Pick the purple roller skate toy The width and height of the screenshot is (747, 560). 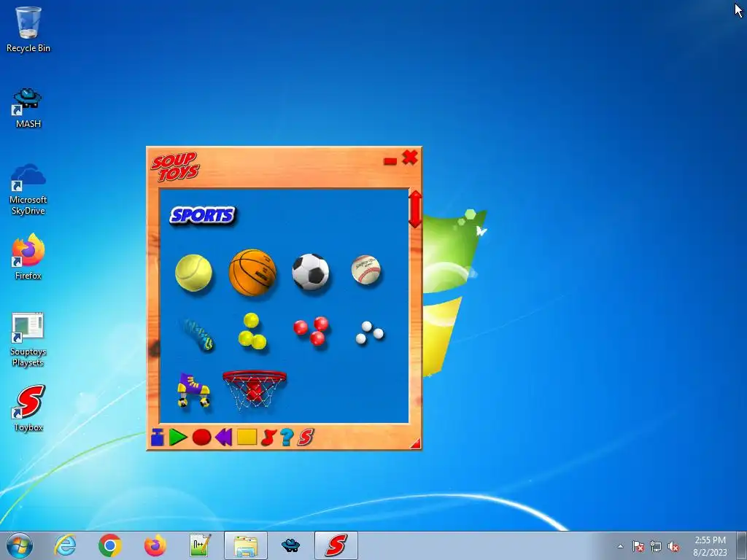click(194, 390)
